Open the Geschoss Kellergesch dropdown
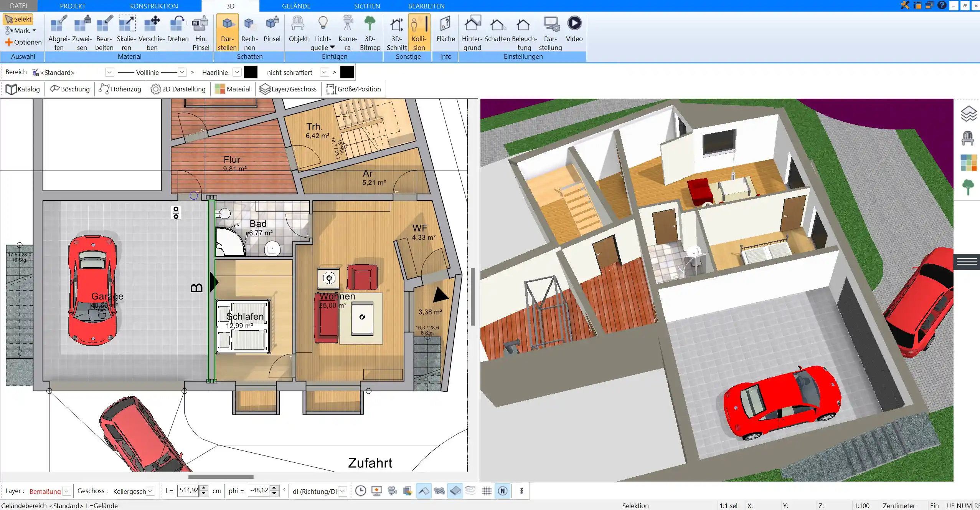 (150, 491)
